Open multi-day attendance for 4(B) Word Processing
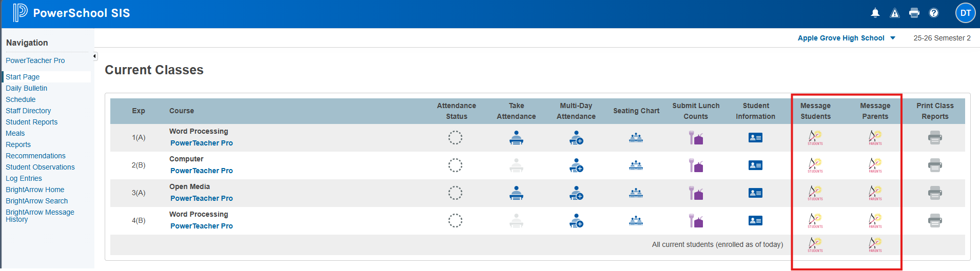This screenshot has width=980, height=271. [576, 221]
